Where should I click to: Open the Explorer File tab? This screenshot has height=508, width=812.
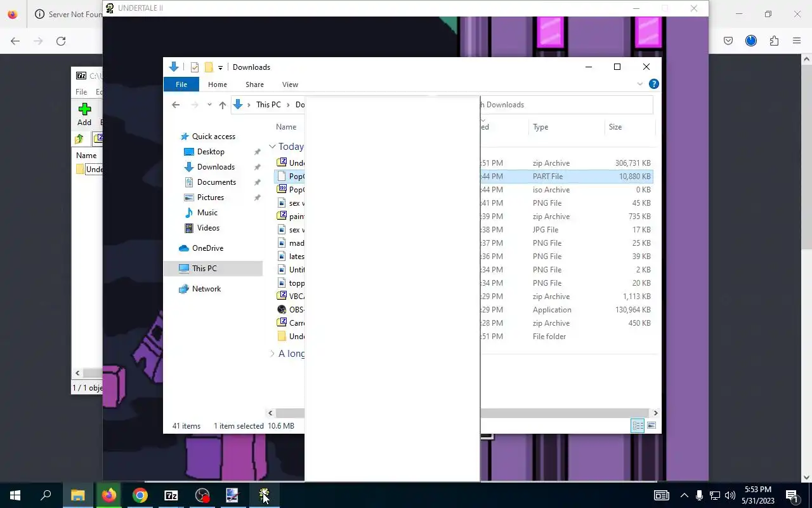(x=181, y=84)
